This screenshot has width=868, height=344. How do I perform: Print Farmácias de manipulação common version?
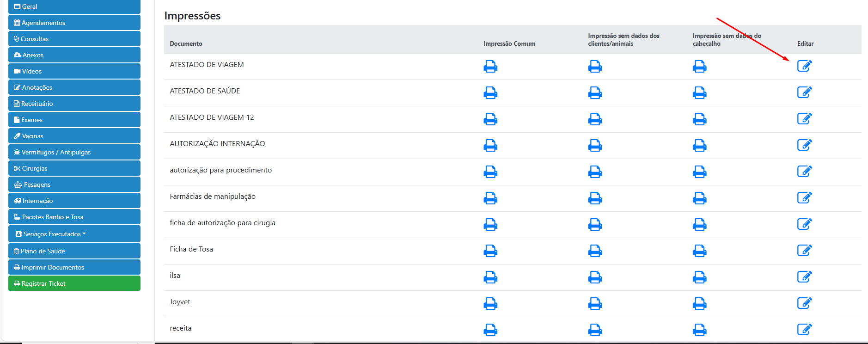pos(490,198)
